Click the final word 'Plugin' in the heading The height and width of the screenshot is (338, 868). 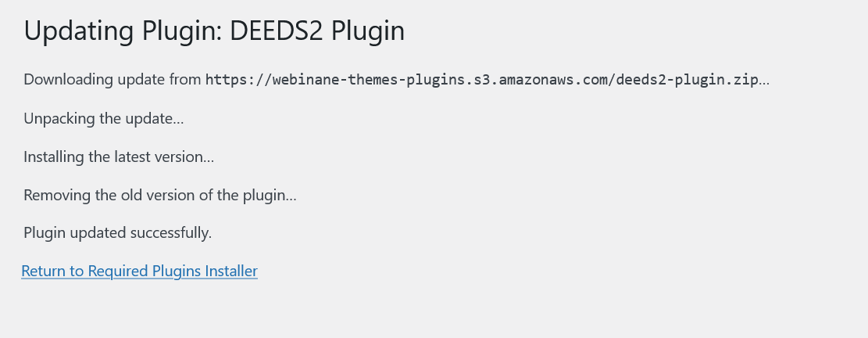tap(368, 31)
